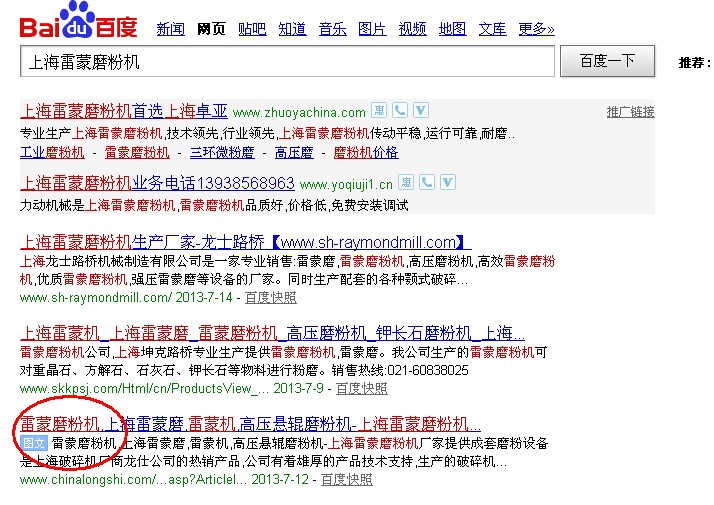Screen dimensions: 714x505
Task: Click the Baidu logo
Action: 78,20
